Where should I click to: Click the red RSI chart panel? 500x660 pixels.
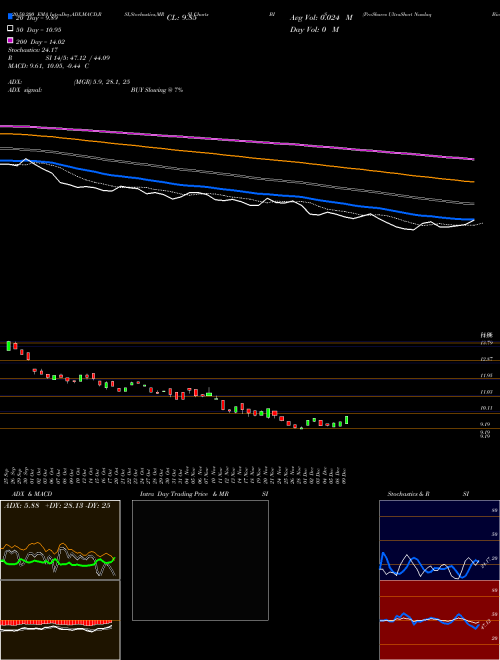439,620
